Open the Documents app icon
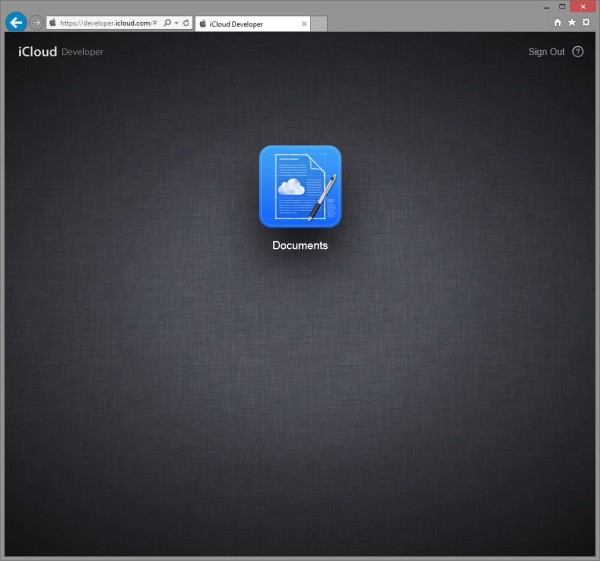600x561 pixels. pyautogui.click(x=300, y=186)
